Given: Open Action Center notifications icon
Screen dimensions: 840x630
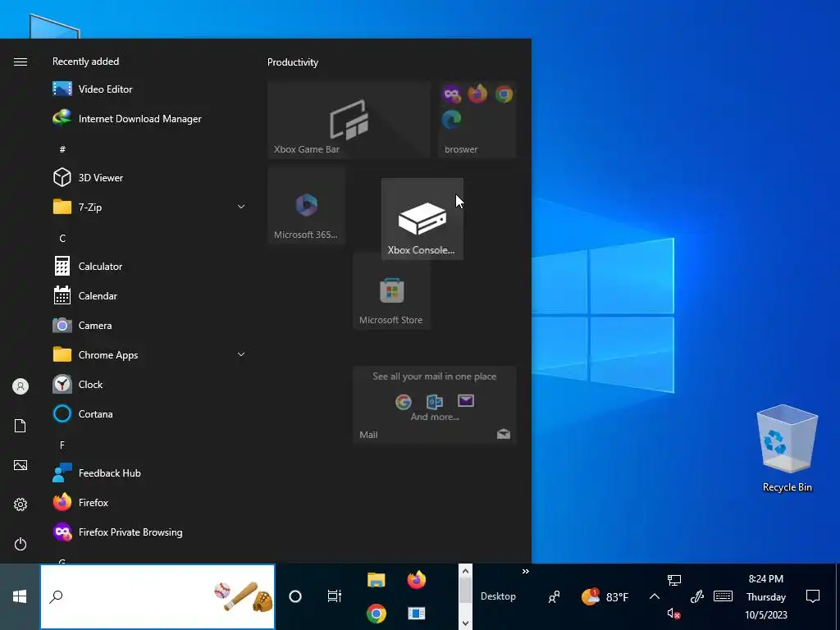Looking at the screenshot, I should [x=813, y=596].
